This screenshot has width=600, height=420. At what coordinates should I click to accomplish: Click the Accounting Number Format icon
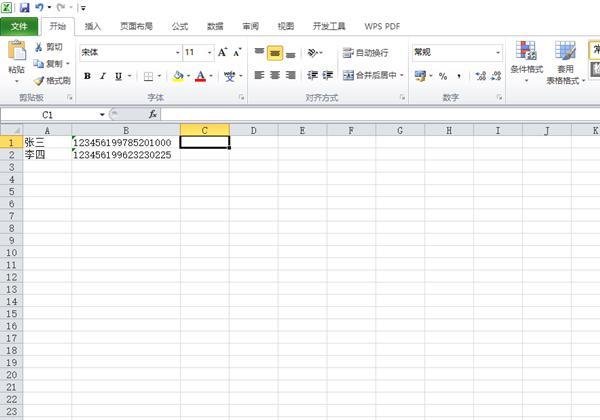[420, 76]
